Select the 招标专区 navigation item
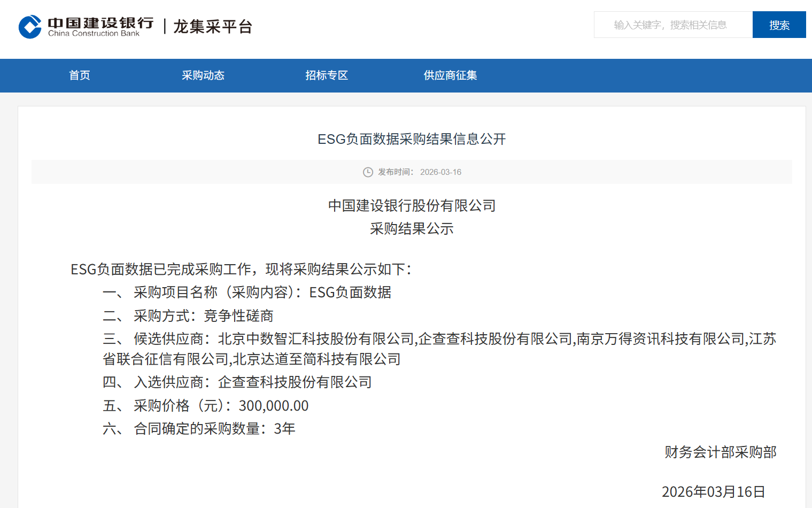This screenshot has width=812, height=508. (x=327, y=75)
